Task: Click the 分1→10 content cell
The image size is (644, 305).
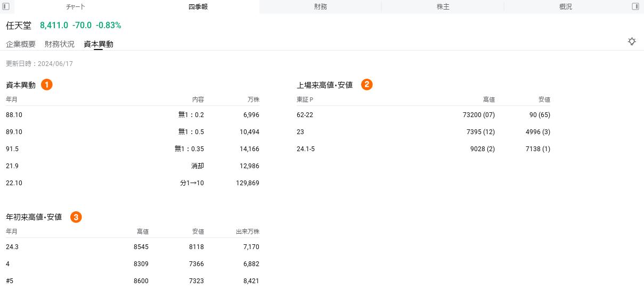Action: pos(192,183)
